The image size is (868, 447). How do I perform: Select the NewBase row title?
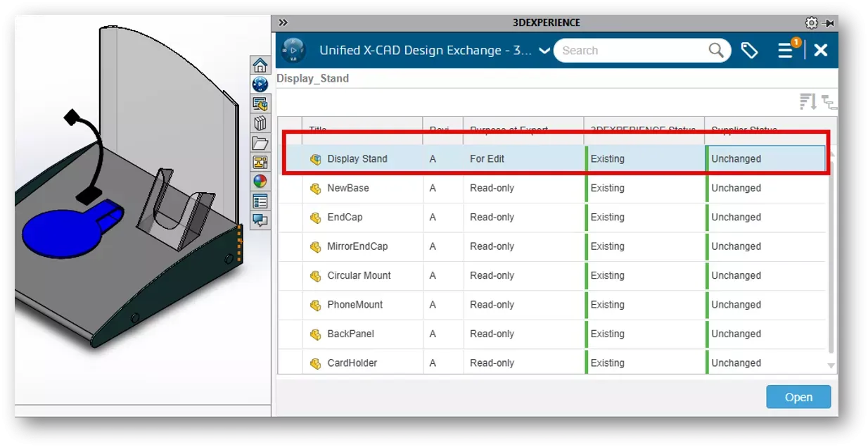pos(348,188)
